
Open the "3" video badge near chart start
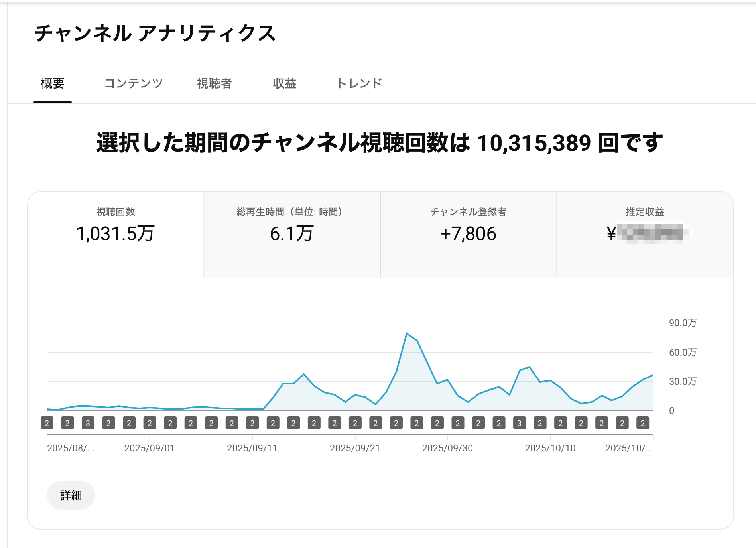88,423
